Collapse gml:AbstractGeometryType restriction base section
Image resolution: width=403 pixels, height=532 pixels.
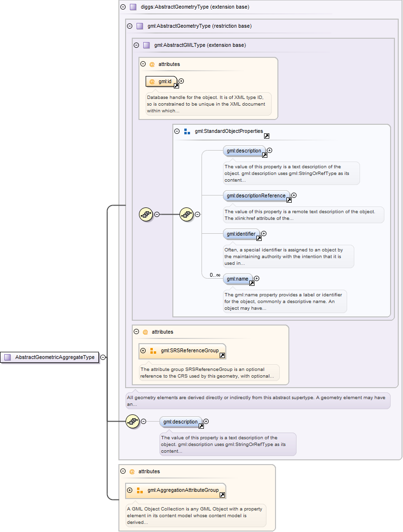tap(129, 26)
